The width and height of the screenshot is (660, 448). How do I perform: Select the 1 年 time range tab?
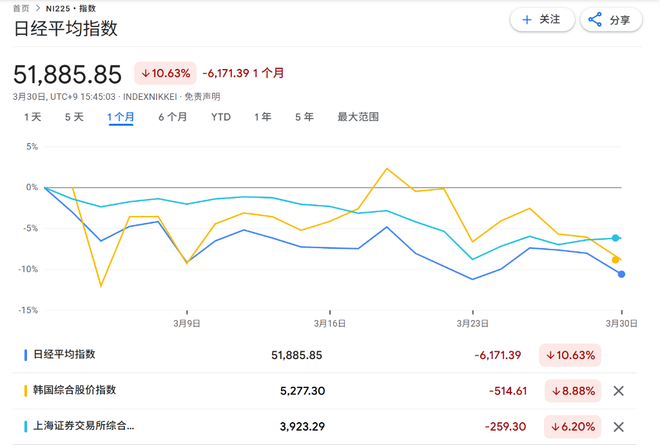pos(262,117)
